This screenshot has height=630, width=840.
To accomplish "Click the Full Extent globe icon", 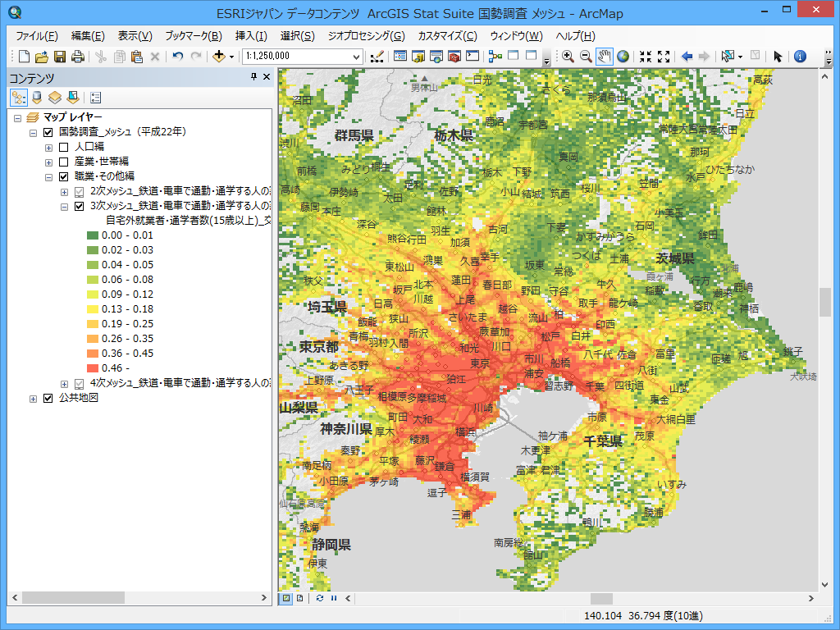I will 623,57.
